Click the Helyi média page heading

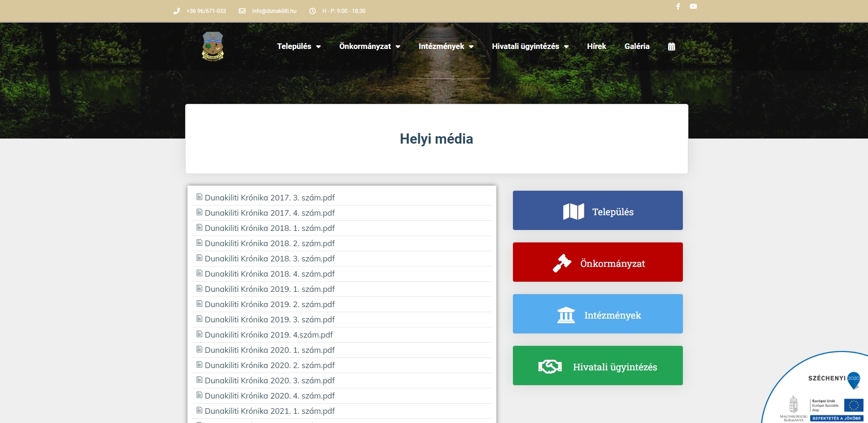point(436,139)
